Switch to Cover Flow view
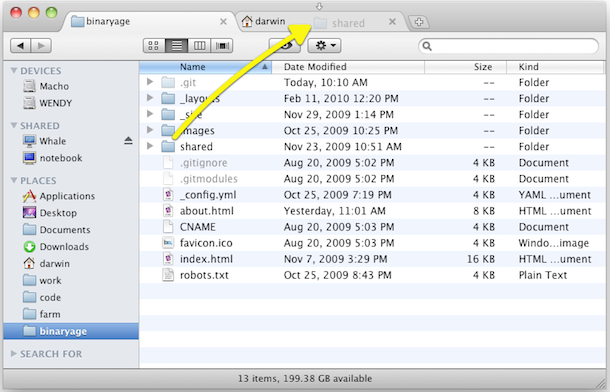 point(222,46)
